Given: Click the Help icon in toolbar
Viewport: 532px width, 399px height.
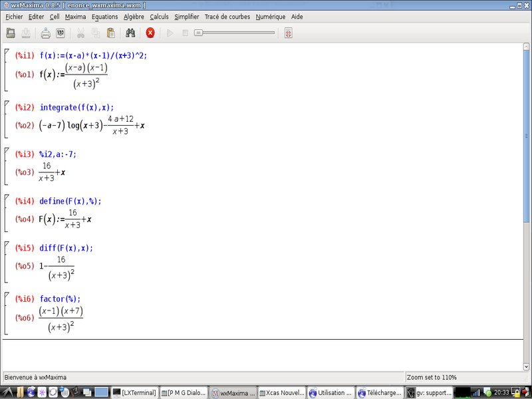Looking at the screenshot, I should click(288, 33).
